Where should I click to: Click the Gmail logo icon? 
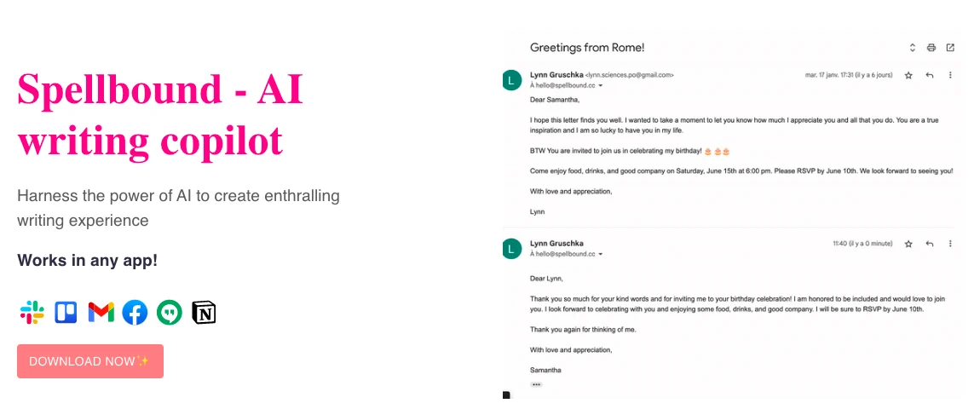(x=101, y=313)
